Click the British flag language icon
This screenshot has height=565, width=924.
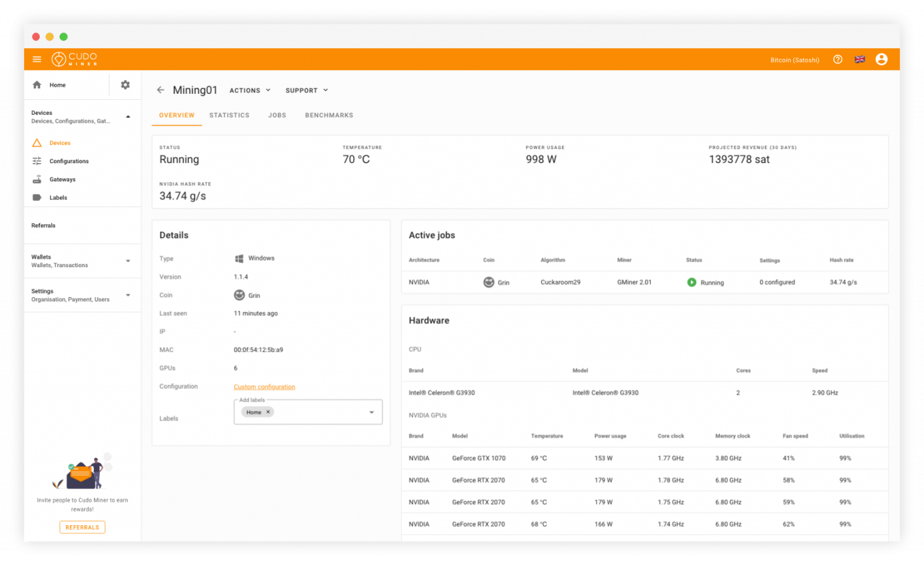(x=860, y=59)
